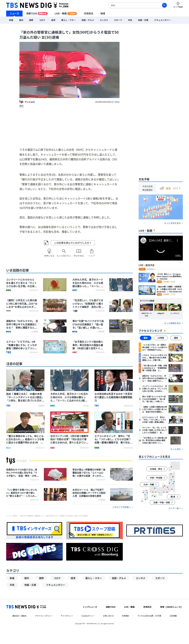Switch to the ニュース main tab
This screenshot has height=644, width=189.
(x=14, y=14)
